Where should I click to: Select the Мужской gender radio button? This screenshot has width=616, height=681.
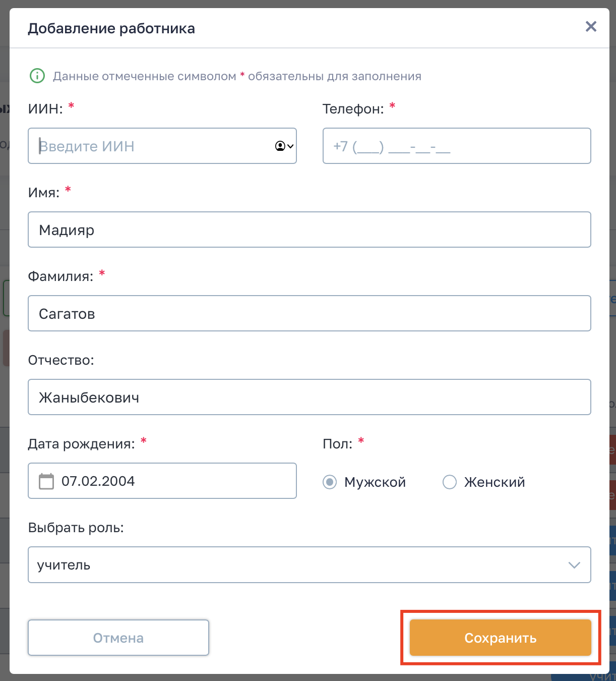pyautogui.click(x=330, y=482)
